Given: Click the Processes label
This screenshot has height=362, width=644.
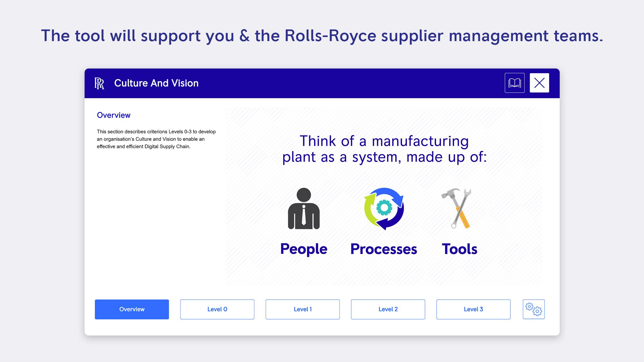Looking at the screenshot, I should 384,249.
